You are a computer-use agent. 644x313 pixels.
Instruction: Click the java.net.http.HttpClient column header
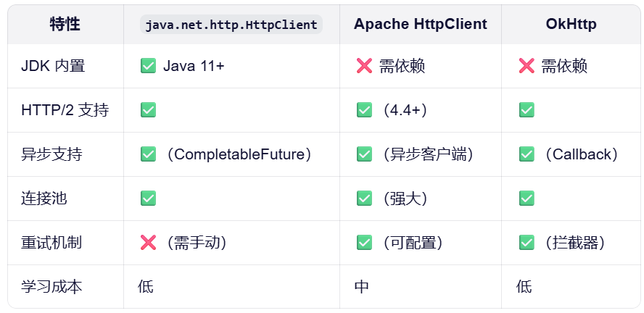pos(231,25)
